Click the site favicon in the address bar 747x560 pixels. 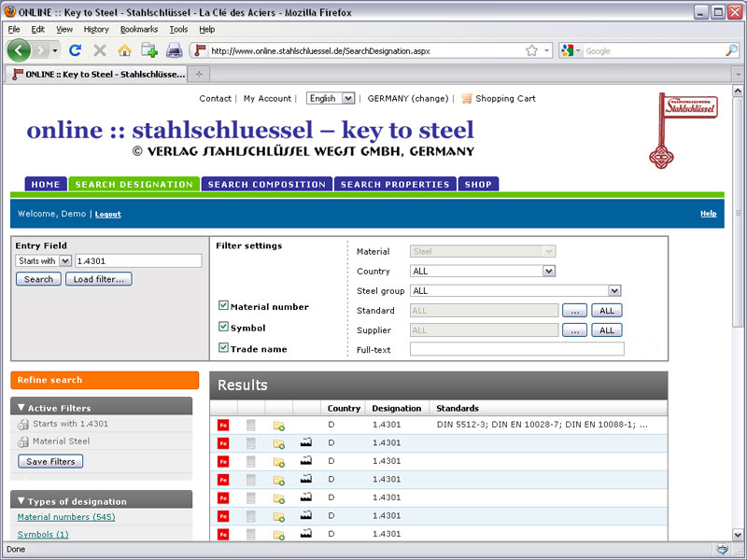click(x=201, y=50)
